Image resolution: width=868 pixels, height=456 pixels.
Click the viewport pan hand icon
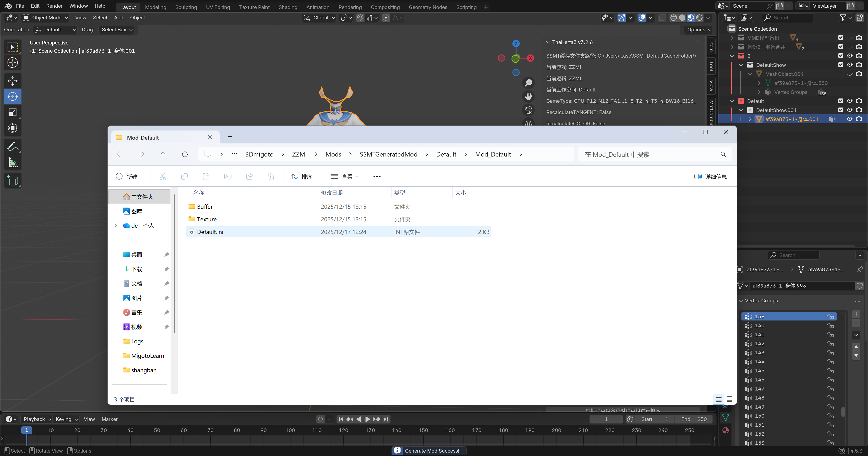tap(528, 97)
